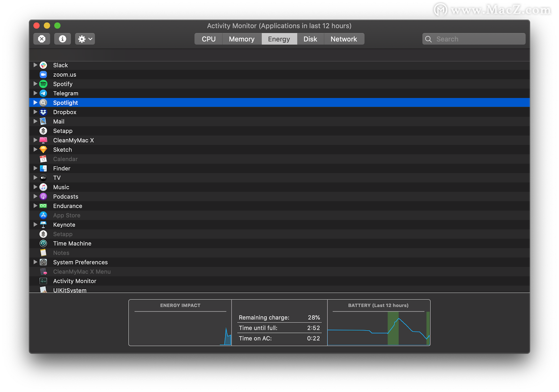Screen dimensions: 559x392
Task: Select the System Preferences row
Action: [x=279, y=262]
